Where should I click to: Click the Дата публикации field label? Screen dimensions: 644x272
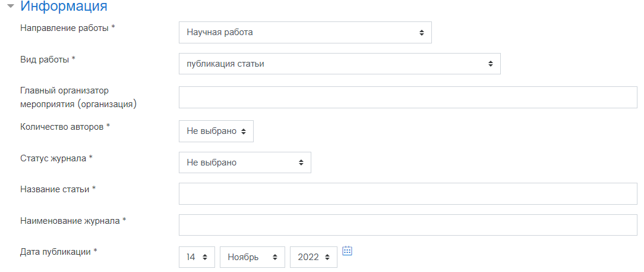[x=55, y=252]
